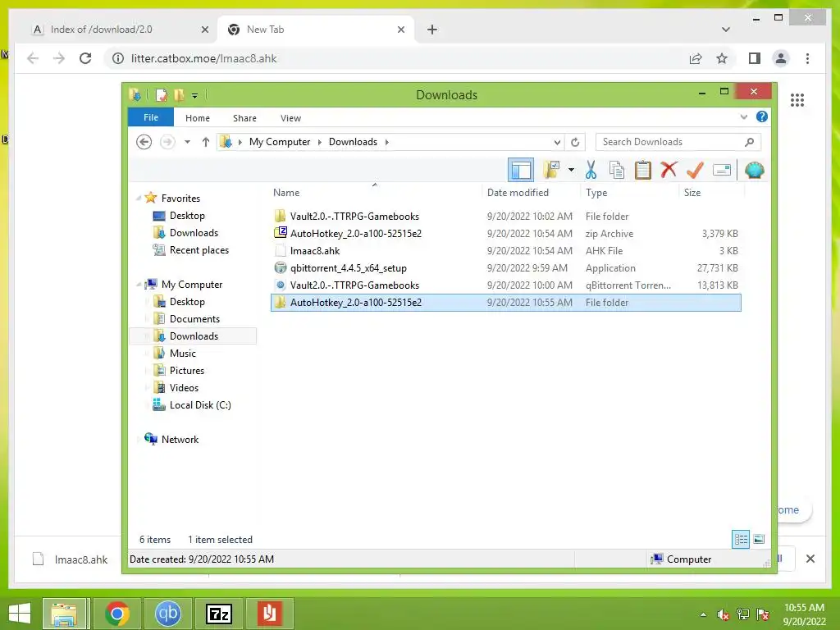Go back in explorer navigation
The width and height of the screenshot is (840, 630).
click(x=144, y=142)
